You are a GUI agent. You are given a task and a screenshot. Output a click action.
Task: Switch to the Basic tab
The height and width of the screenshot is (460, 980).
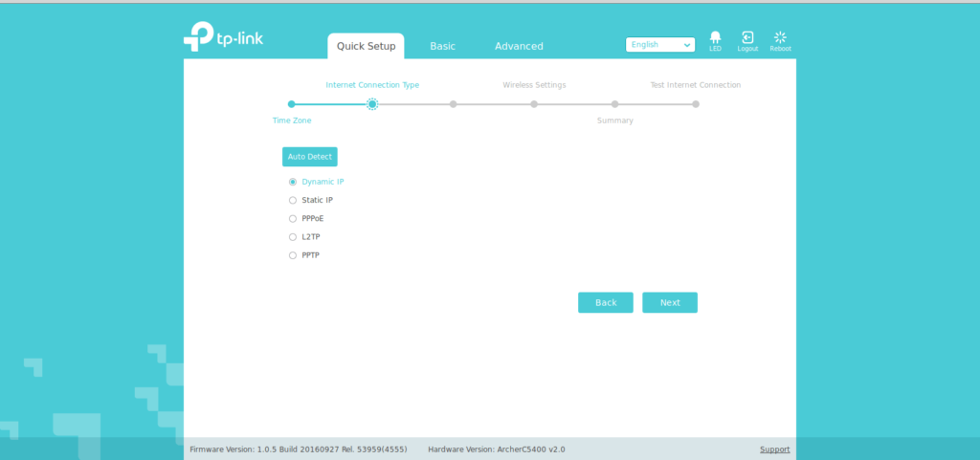click(442, 46)
